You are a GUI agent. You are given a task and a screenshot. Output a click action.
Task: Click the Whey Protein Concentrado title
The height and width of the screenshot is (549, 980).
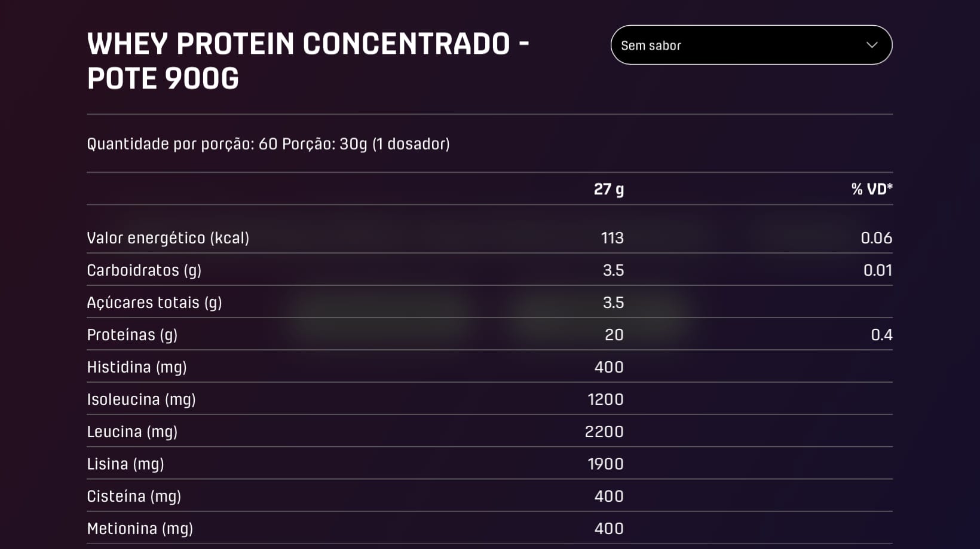pos(308,61)
